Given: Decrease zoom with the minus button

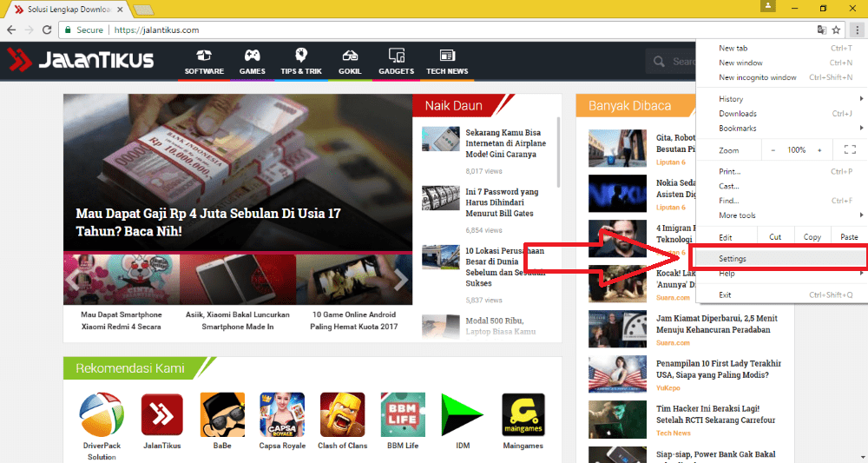Looking at the screenshot, I should click(773, 150).
